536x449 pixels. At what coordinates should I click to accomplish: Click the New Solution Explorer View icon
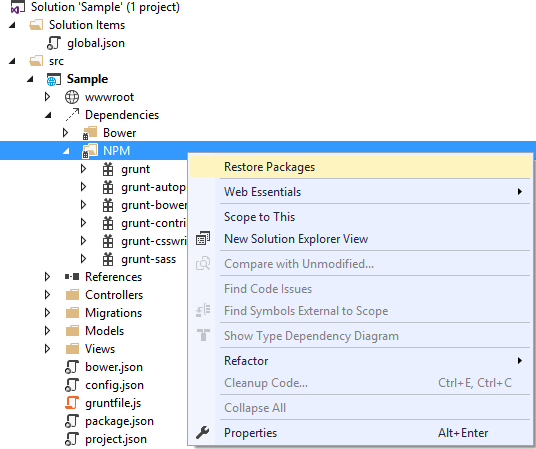coord(203,238)
